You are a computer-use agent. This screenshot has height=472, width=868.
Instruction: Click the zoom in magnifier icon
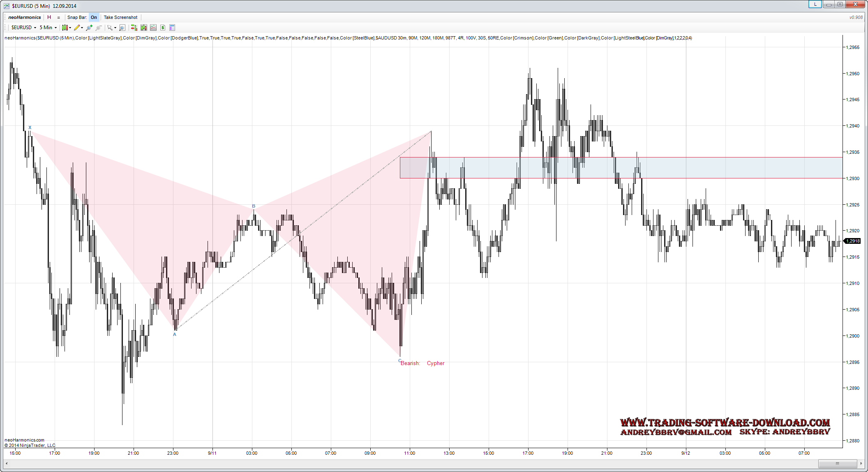click(x=89, y=28)
